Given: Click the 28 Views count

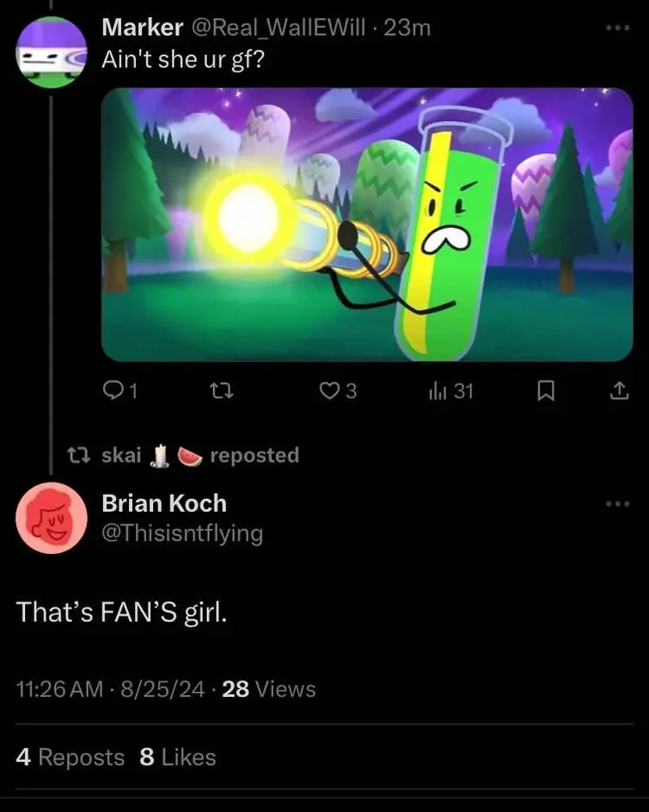Looking at the screenshot, I should [x=269, y=689].
